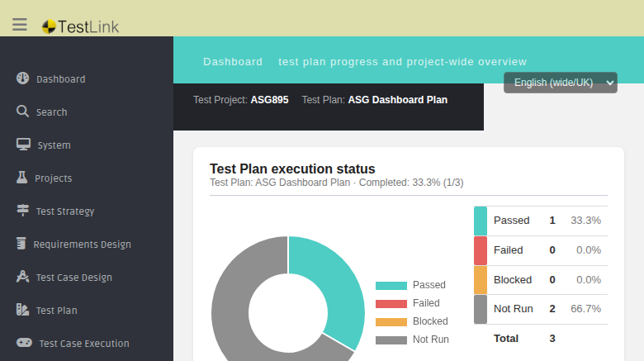Click the teal Passed segment of donut chart
644x361 pixels.
pyautogui.click(x=337, y=283)
